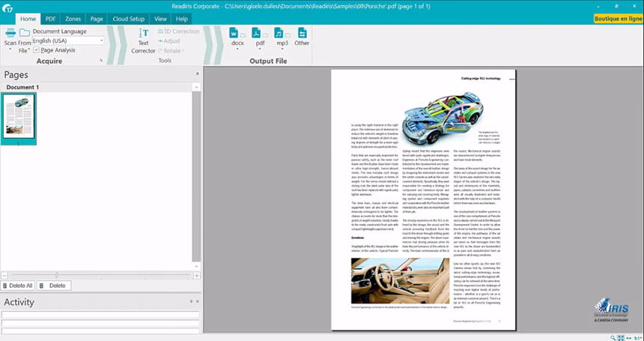This screenshot has width=644, height=341.
Task: Switch to the Home tab
Action: [28, 19]
